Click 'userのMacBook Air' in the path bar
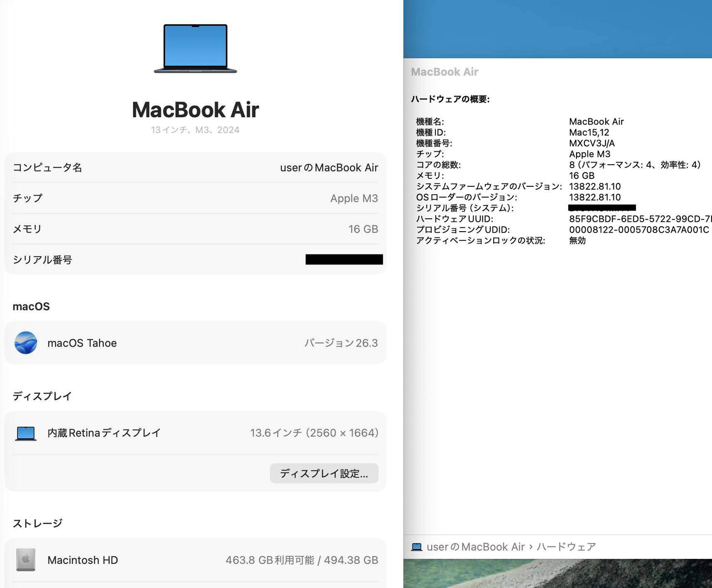This screenshot has width=712, height=588. pyautogui.click(x=476, y=547)
